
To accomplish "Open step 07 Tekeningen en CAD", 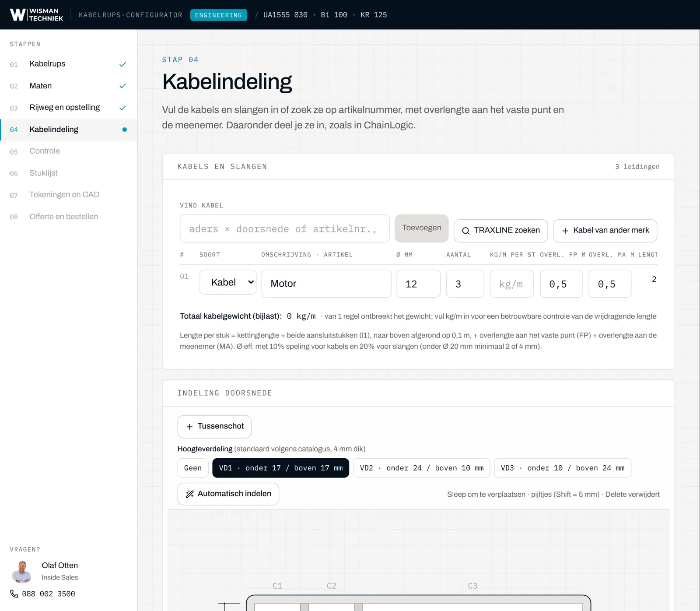I will point(69,195).
